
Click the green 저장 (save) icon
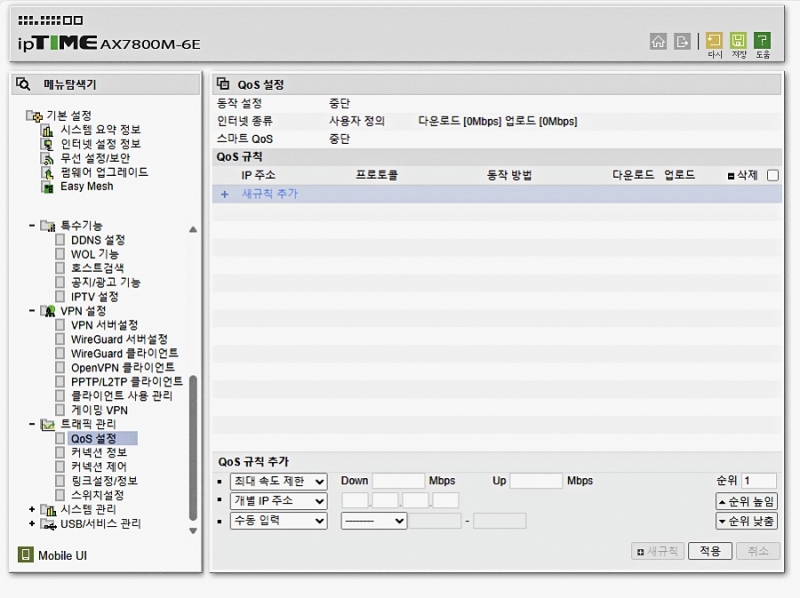738,41
